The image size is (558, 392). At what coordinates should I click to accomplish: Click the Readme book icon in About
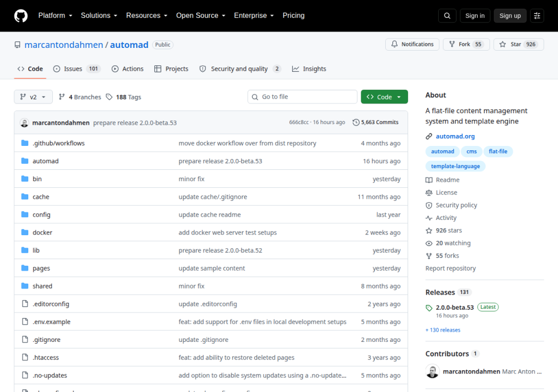pos(429,180)
